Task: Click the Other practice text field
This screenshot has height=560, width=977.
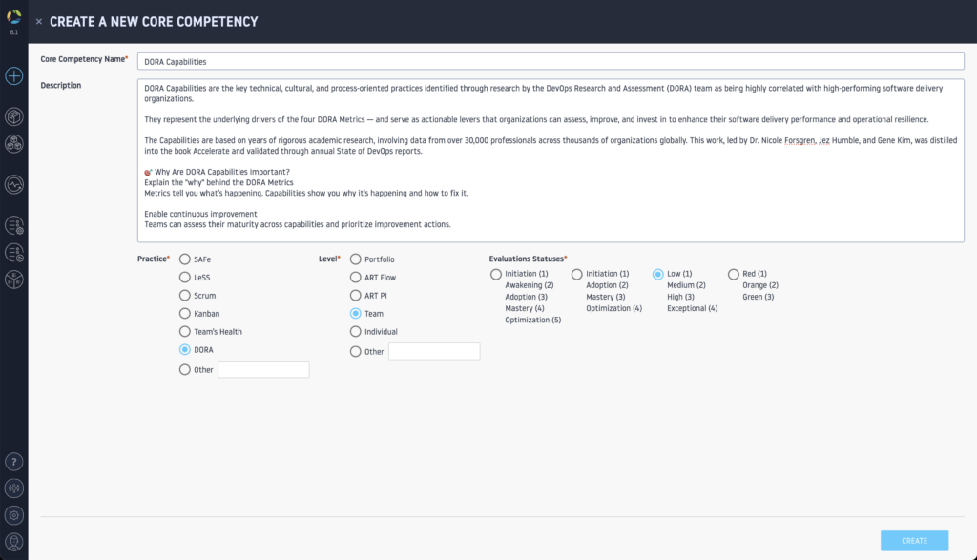Action: coord(263,369)
